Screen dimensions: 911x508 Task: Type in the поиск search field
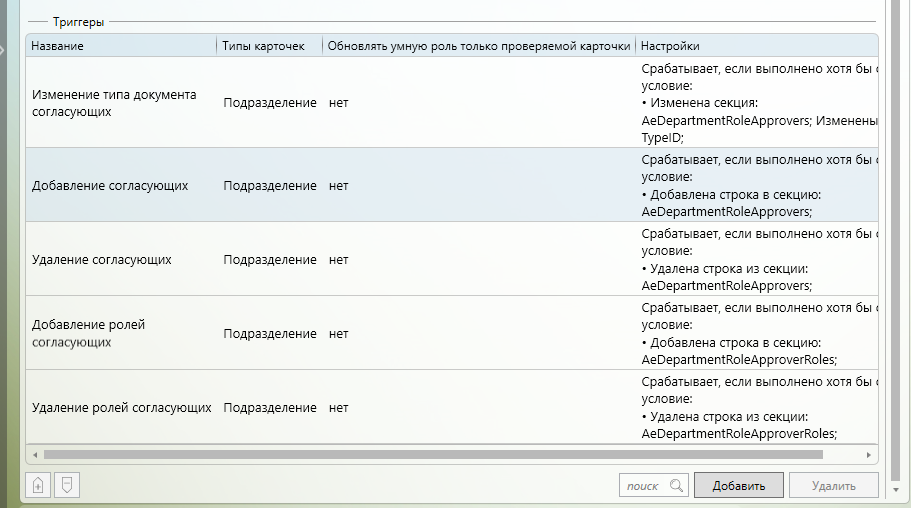pyautogui.click(x=643, y=486)
